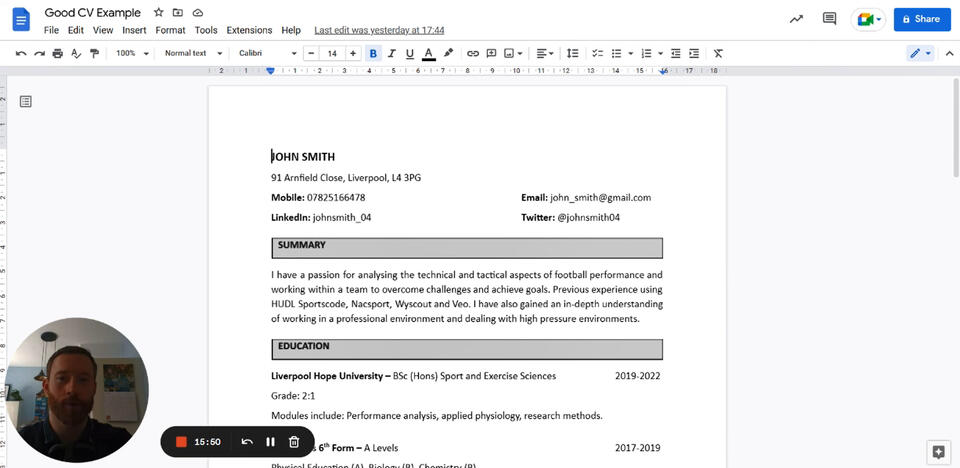
Task: Open the text alignment options
Action: coord(545,53)
